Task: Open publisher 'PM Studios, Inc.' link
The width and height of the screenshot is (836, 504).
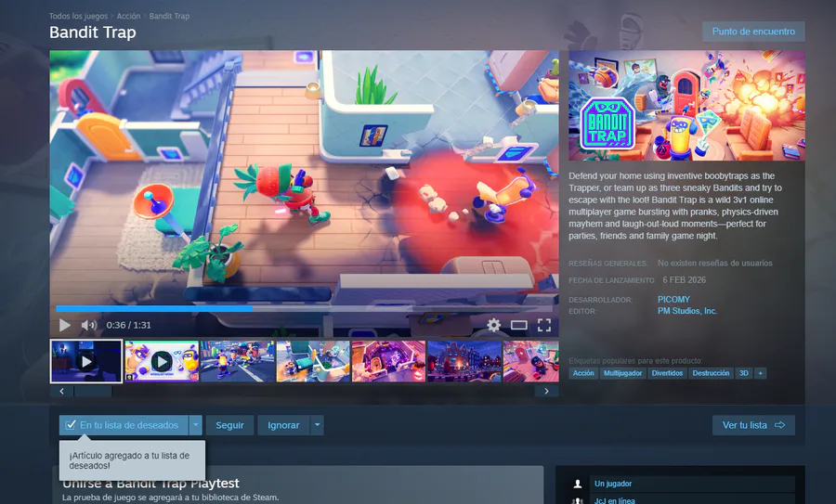Action: (x=687, y=311)
